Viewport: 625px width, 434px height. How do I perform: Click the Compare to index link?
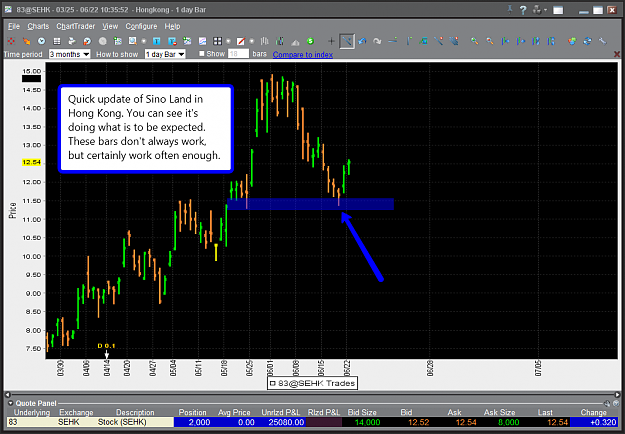coord(303,55)
